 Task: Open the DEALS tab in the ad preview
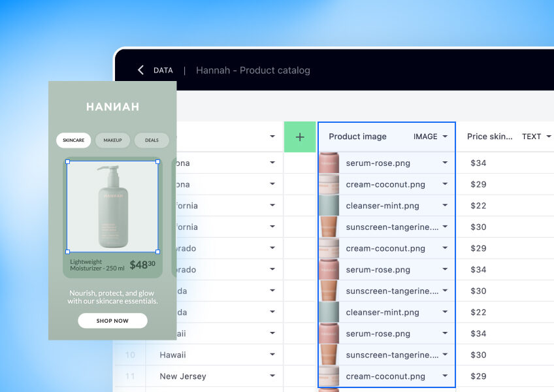pyautogui.click(x=152, y=140)
